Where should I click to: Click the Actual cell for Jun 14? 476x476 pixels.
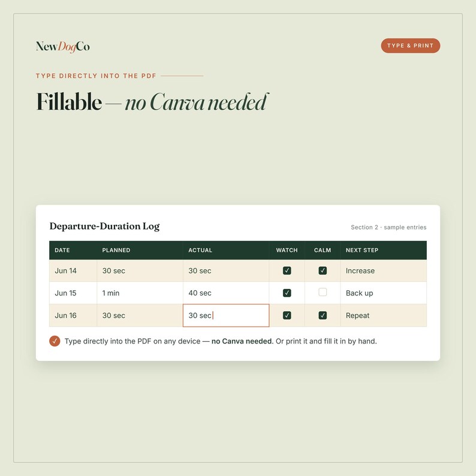tap(226, 270)
